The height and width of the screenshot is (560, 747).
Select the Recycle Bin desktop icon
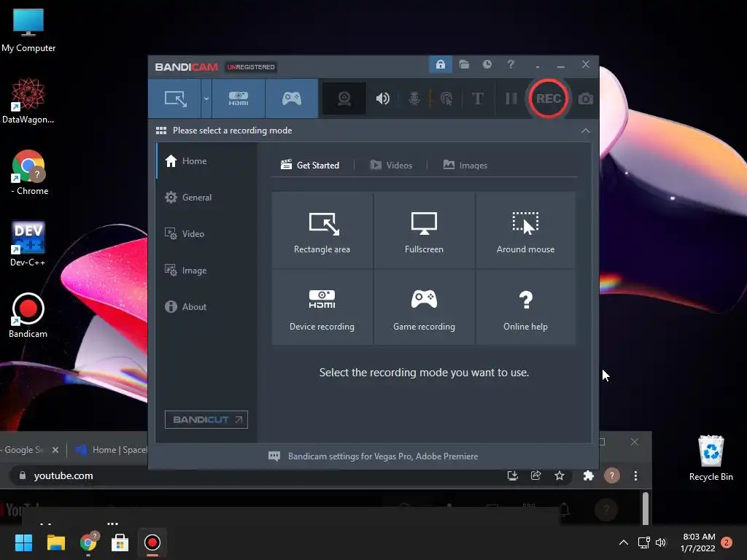coord(711,458)
